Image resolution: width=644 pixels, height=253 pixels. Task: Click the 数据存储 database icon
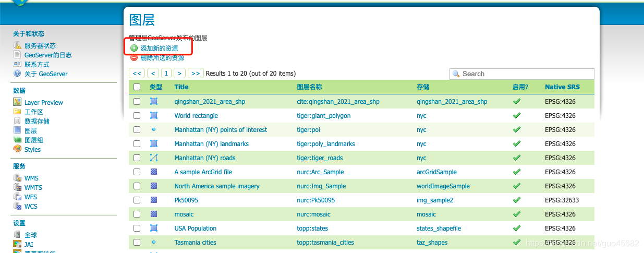tap(17, 121)
